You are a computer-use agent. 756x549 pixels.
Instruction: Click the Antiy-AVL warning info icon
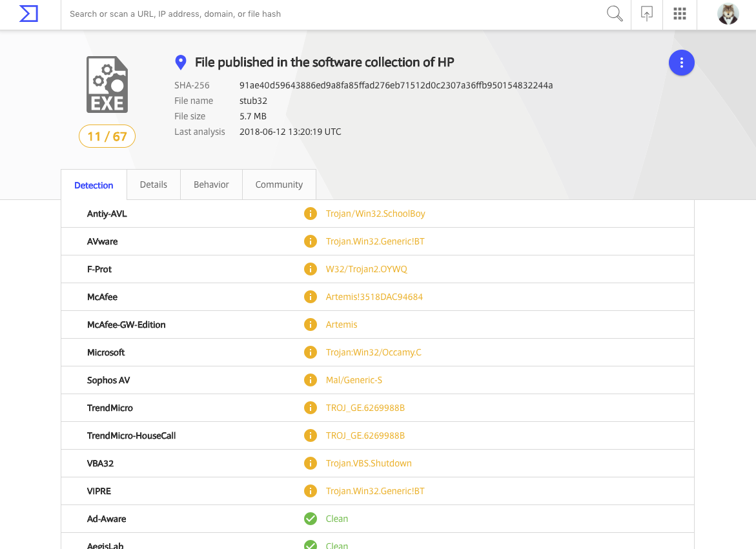pyautogui.click(x=311, y=214)
